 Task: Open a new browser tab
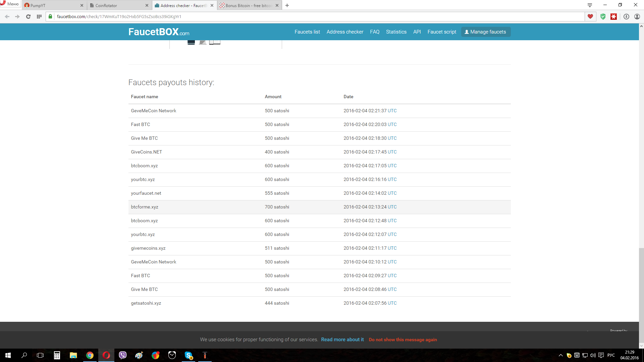(x=287, y=5)
